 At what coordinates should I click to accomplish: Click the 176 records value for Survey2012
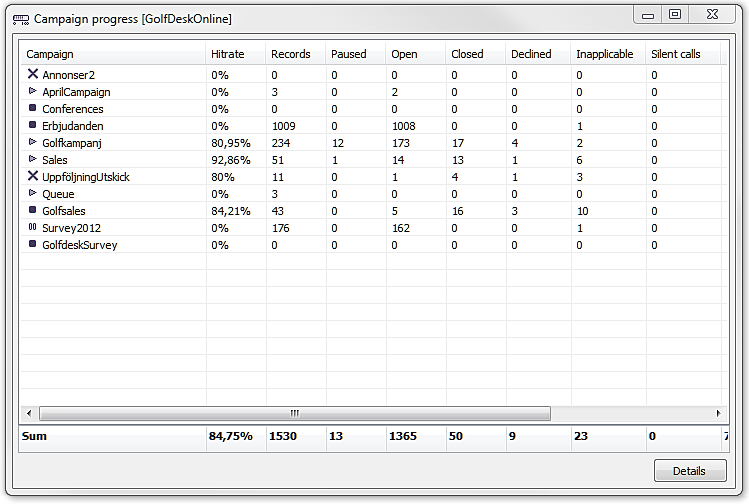(281, 228)
